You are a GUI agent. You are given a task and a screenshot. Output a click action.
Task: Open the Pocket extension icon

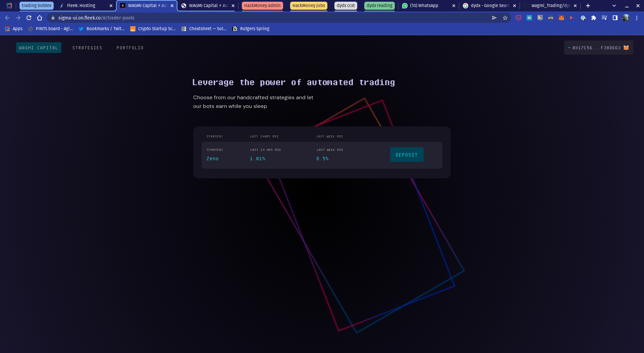(x=519, y=18)
